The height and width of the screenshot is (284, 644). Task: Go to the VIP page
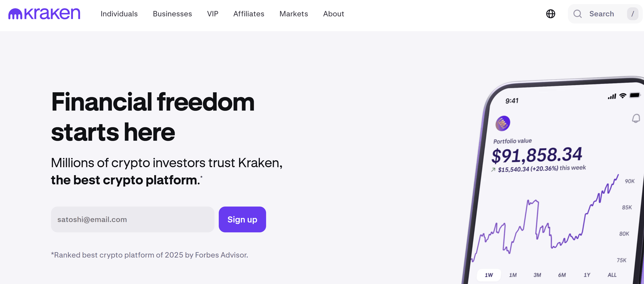[x=213, y=14]
